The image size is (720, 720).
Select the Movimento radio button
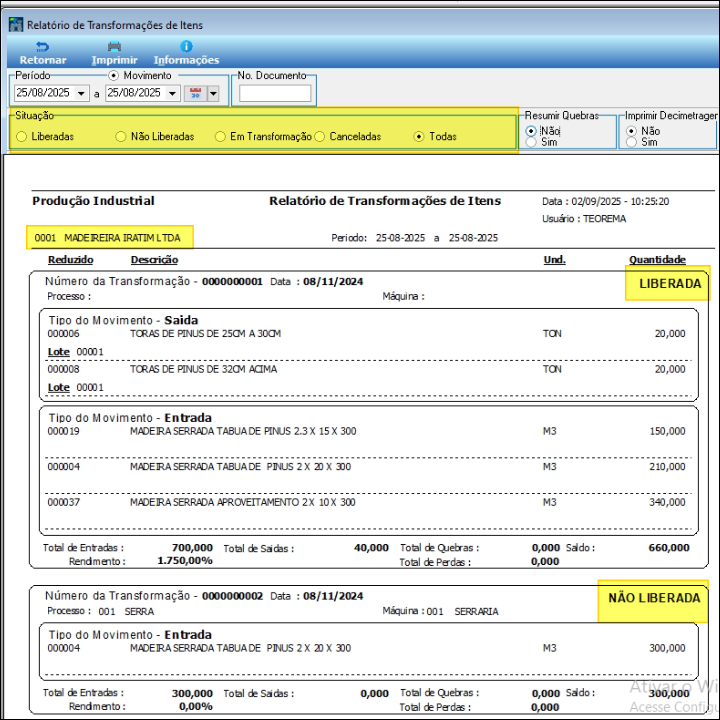point(113,75)
